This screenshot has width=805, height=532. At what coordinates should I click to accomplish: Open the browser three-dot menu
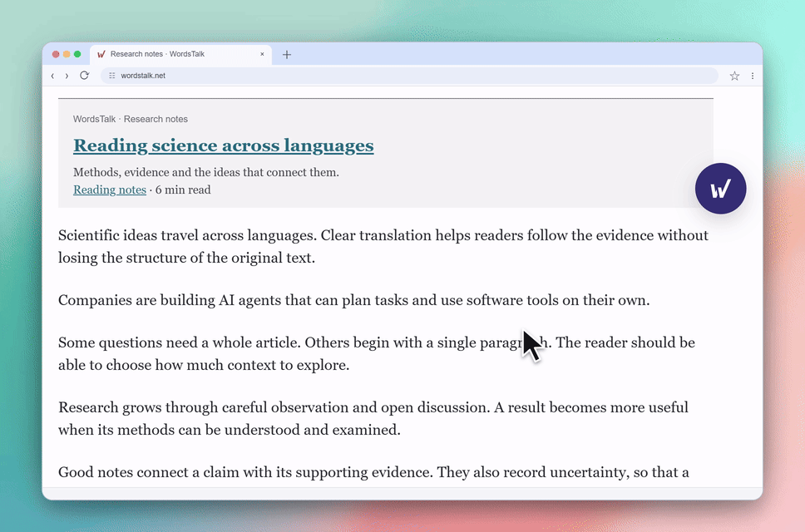click(x=753, y=76)
